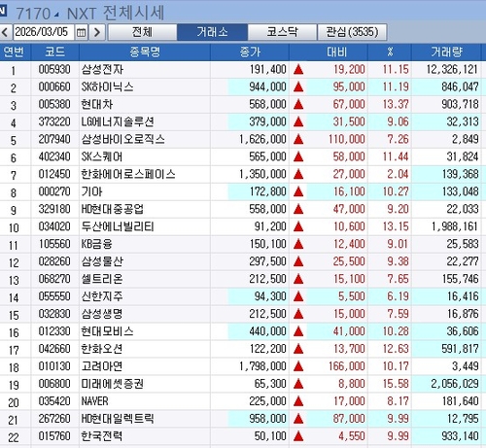Click closing price 191,400
Viewport: 486px width, 448px height.
[x=268, y=69]
